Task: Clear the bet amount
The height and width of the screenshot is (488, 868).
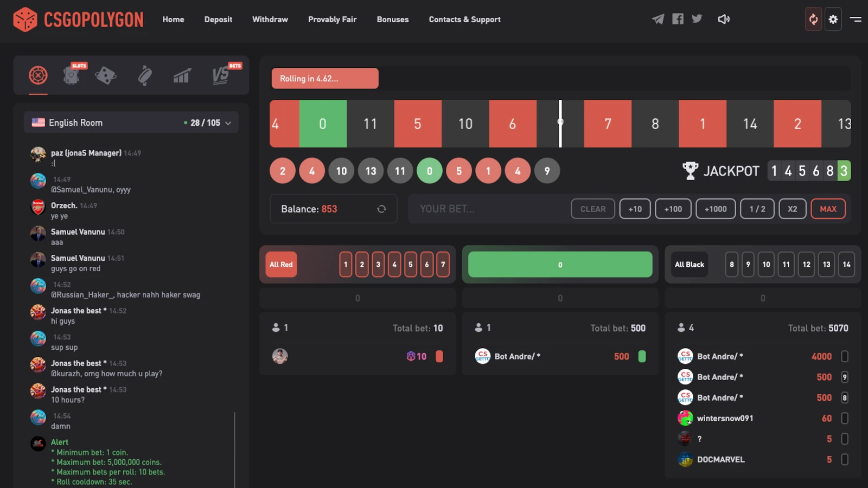Action: tap(593, 209)
